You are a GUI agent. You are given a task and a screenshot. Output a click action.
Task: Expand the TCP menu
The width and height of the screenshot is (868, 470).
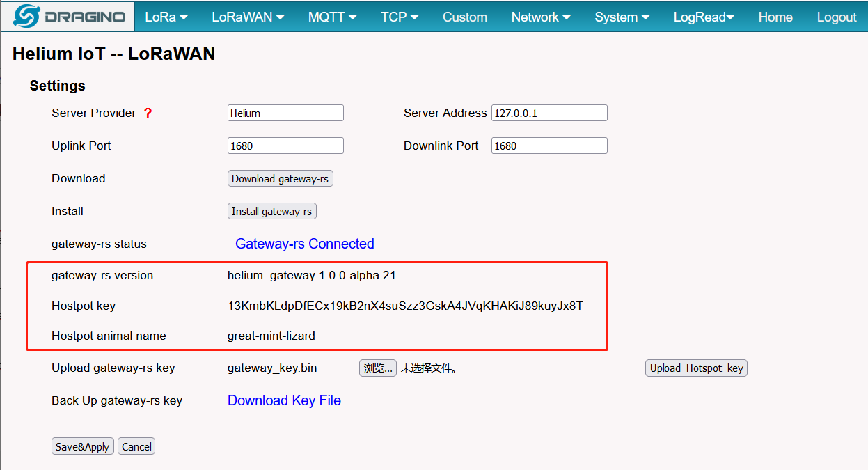click(x=400, y=17)
